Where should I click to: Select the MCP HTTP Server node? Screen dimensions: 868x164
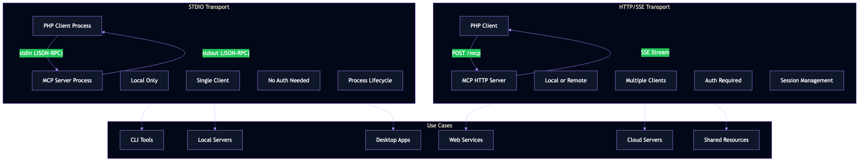pos(484,81)
